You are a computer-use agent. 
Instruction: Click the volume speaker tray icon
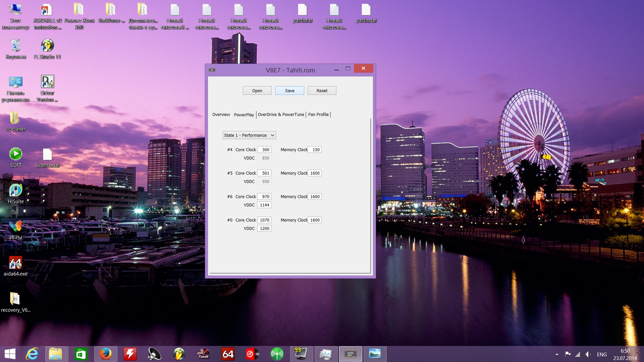(588, 354)
